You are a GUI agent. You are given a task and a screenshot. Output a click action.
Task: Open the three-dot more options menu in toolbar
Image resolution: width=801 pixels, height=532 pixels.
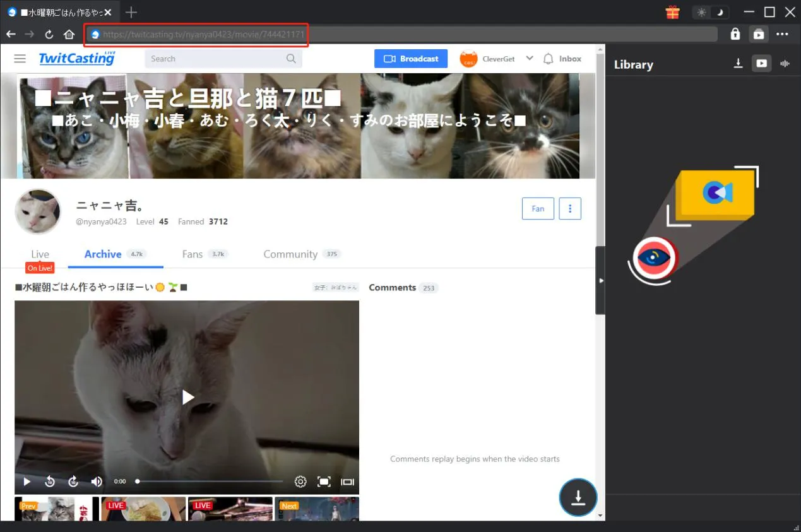pyautogui.click(x=782, y=34)
